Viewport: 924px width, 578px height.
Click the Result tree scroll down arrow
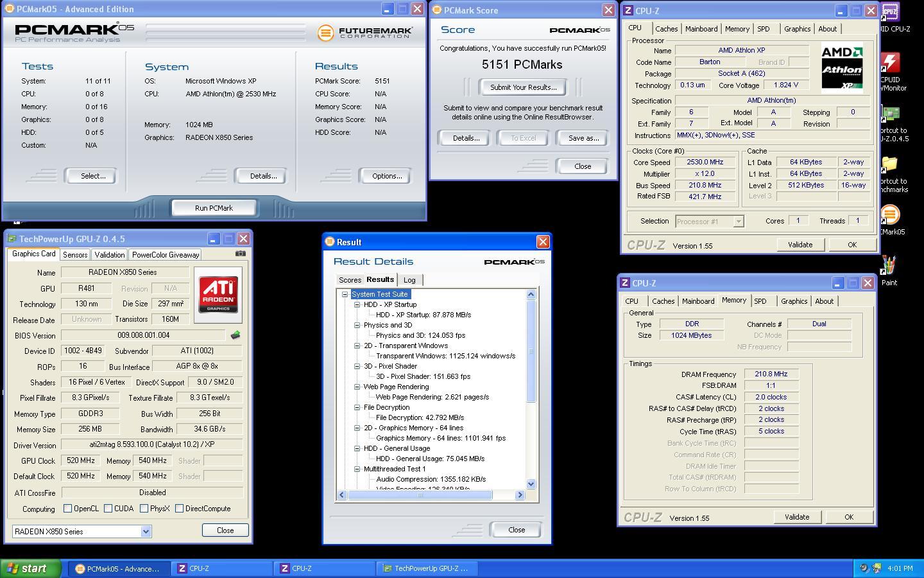(531, 484)
